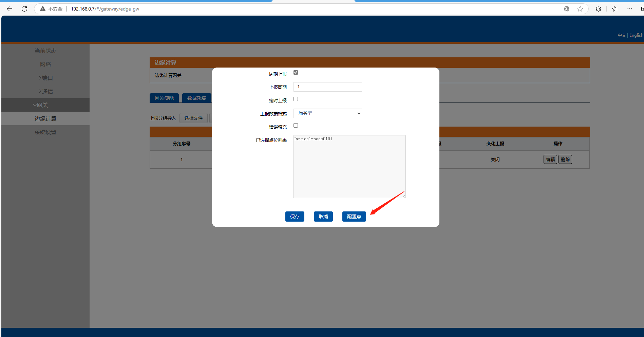
Task: Click the 保存 button
Action: (295, 217)
